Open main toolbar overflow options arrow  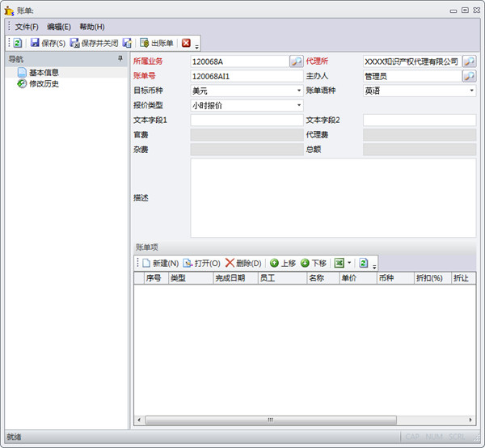click(x=196, y=47)
